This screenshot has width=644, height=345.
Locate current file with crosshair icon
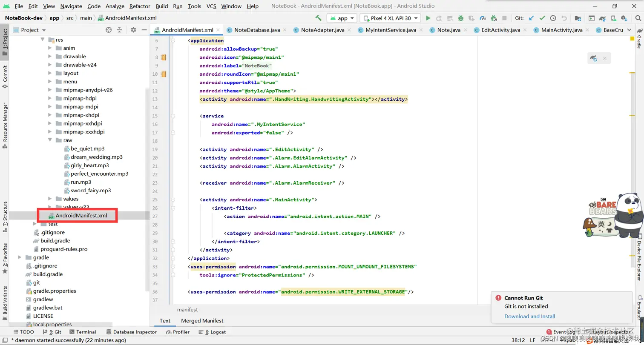[x=109, y=30]
